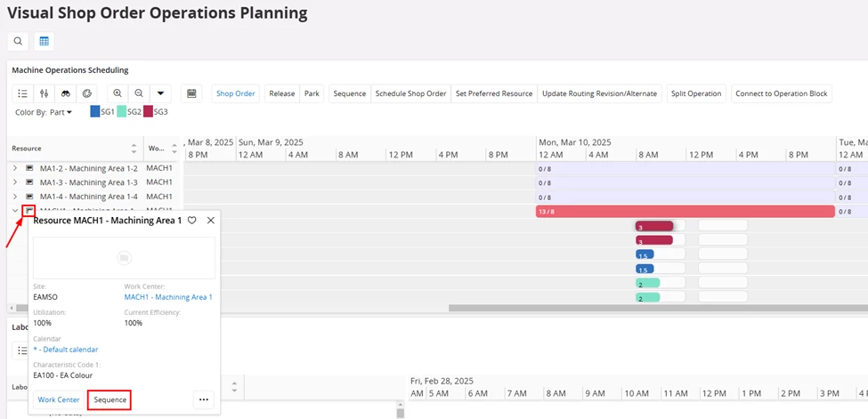868x419 pixels.
Task: Click the binoculars find icon
Action: pyautogui.click(x=65, y=93)
